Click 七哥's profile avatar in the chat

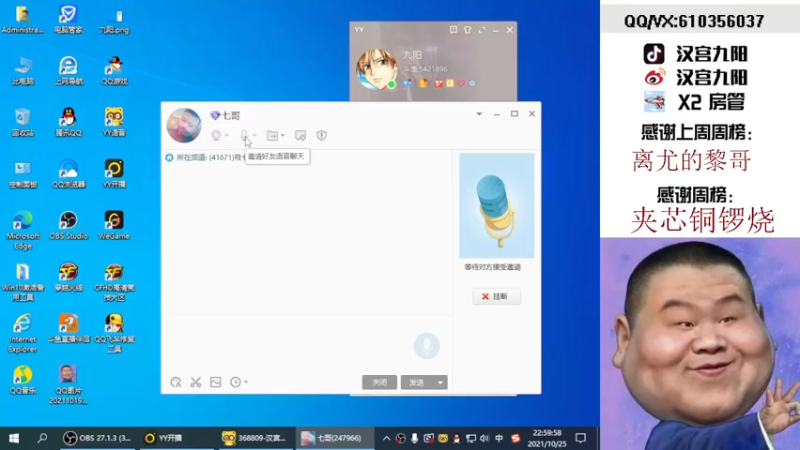pyautogui.click(x=184, y=125)
